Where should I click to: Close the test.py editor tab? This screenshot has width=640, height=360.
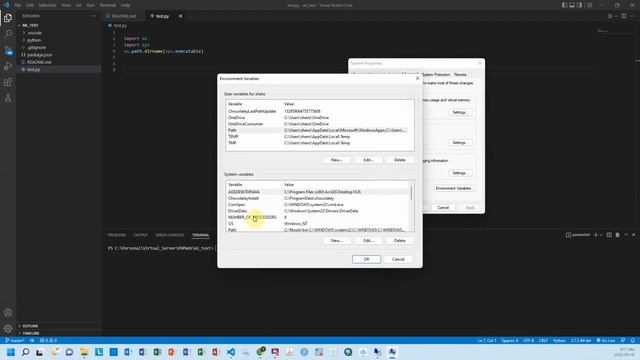pos(180,16)
